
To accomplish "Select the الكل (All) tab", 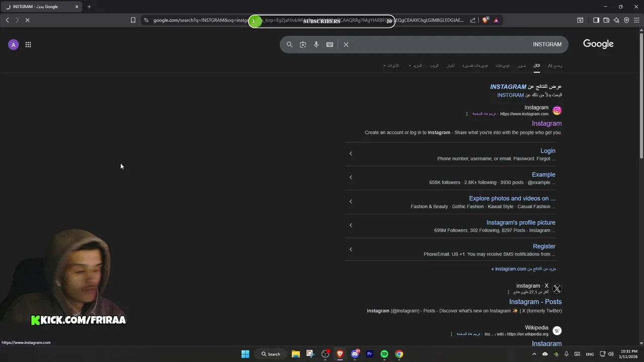I will tap(537, 66).
